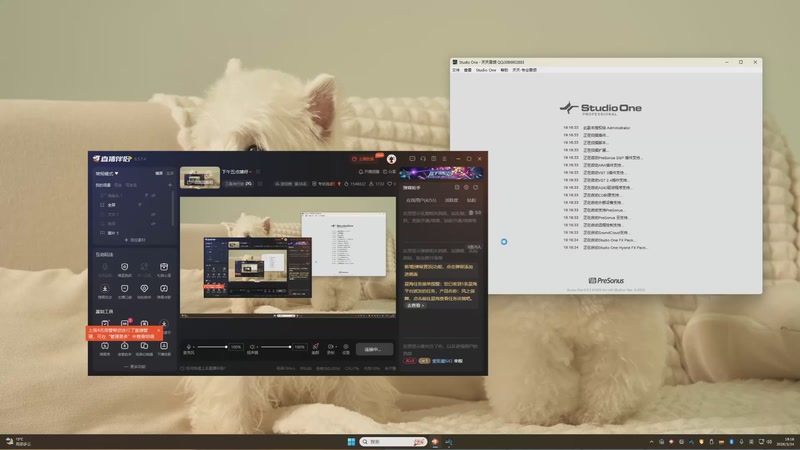Click log line containing Administrator
800x450 pixels.
pos(597,128)
